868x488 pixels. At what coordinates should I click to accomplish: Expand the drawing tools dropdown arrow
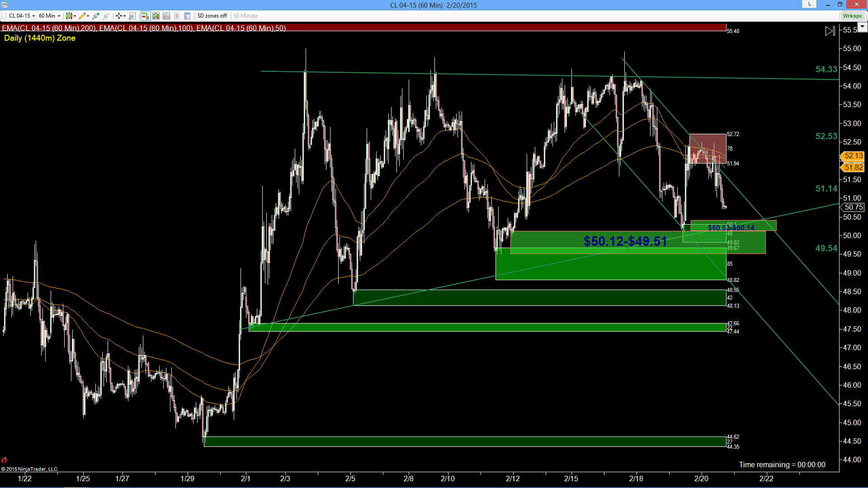(88, 16)
